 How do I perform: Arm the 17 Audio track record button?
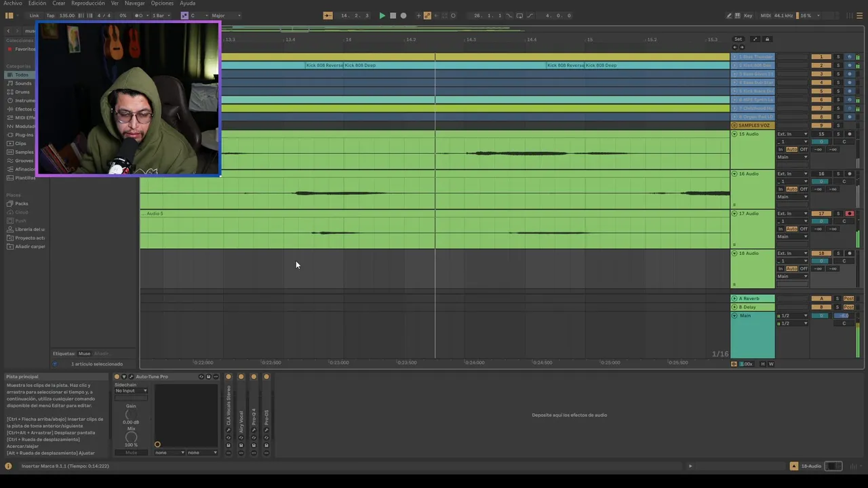tap(850, 213)
